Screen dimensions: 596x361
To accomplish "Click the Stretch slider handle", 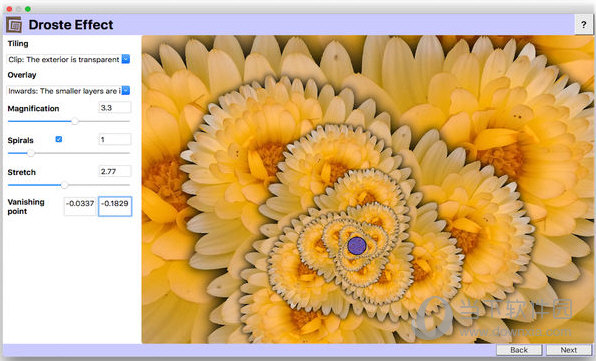I will click(x=64, y=185).
